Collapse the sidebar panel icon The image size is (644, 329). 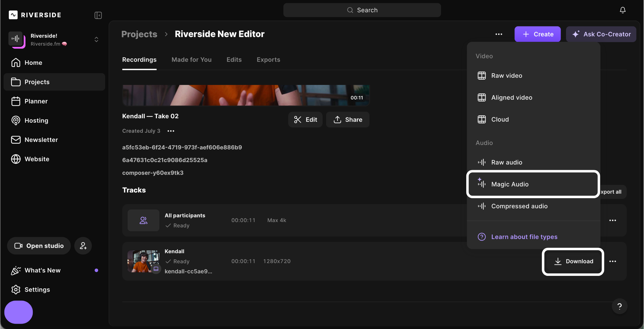[98, 15]
